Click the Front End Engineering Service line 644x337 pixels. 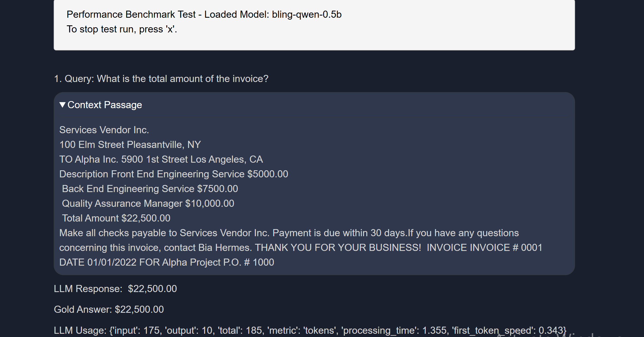click(x=174, y=174)
